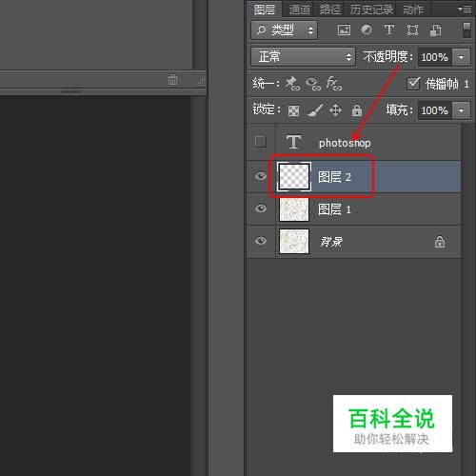
Task: Show the photoshop text layer
Action: point(261,142)
